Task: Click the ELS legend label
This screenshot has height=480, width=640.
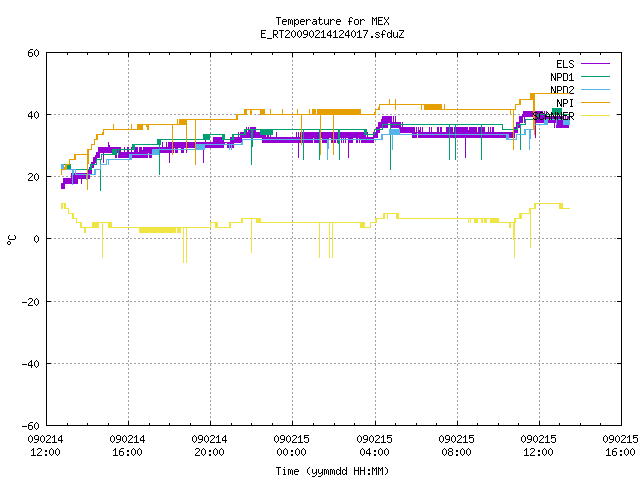Action: [565, 64]
